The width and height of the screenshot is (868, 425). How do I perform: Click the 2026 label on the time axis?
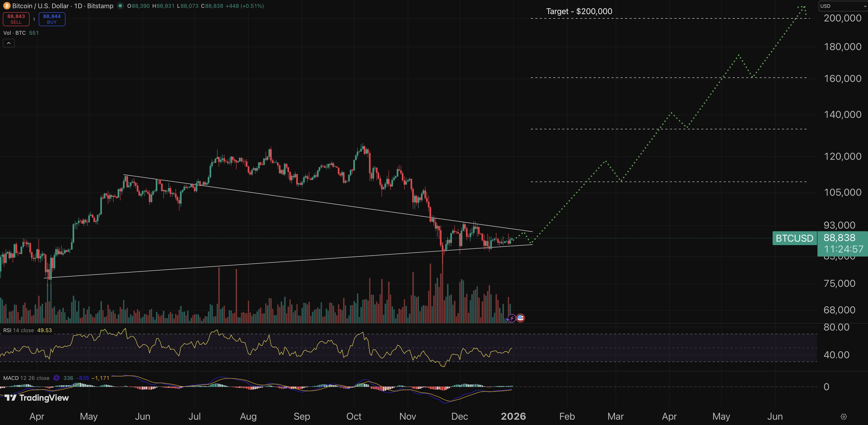(514, 417)
